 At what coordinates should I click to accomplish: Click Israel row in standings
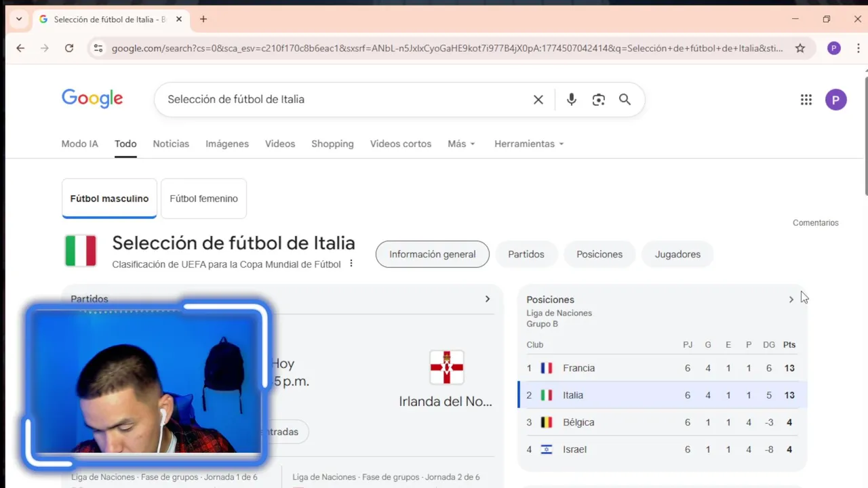(663, 449)
